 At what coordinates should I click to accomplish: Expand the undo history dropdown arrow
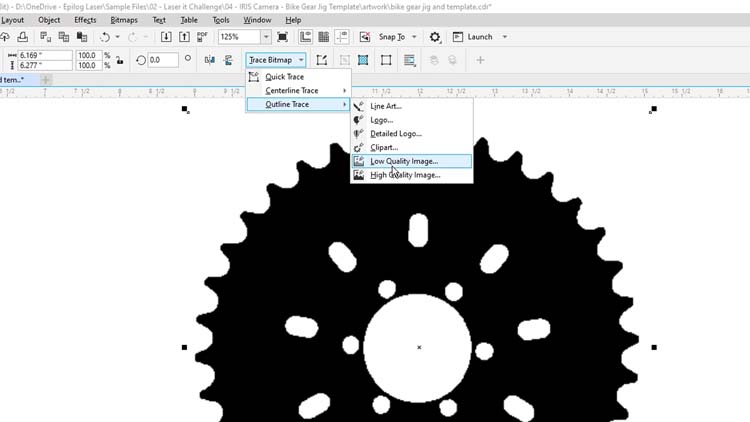point(117,37)
